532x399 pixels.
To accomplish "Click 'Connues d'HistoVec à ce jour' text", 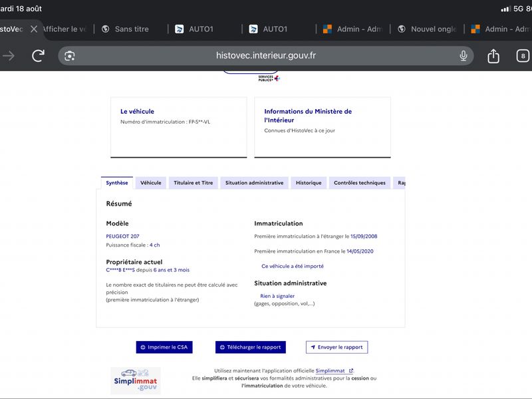I will (x=300, y=130).
